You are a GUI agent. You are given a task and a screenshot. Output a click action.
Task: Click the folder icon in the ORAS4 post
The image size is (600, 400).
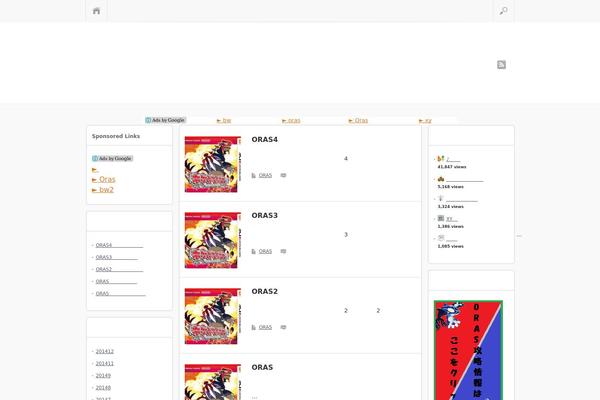tap(253, 175)
